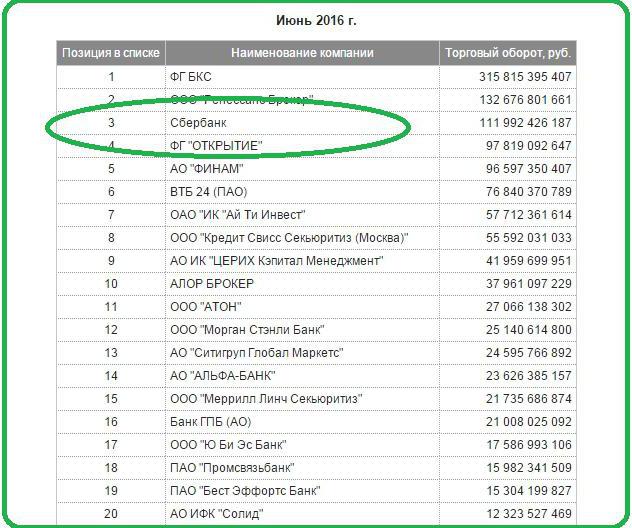Image resolution: width=632 pixels, height=528 pixels.
Task: Click turnover value '57 712 361 614'
Action: pos(528,214)
